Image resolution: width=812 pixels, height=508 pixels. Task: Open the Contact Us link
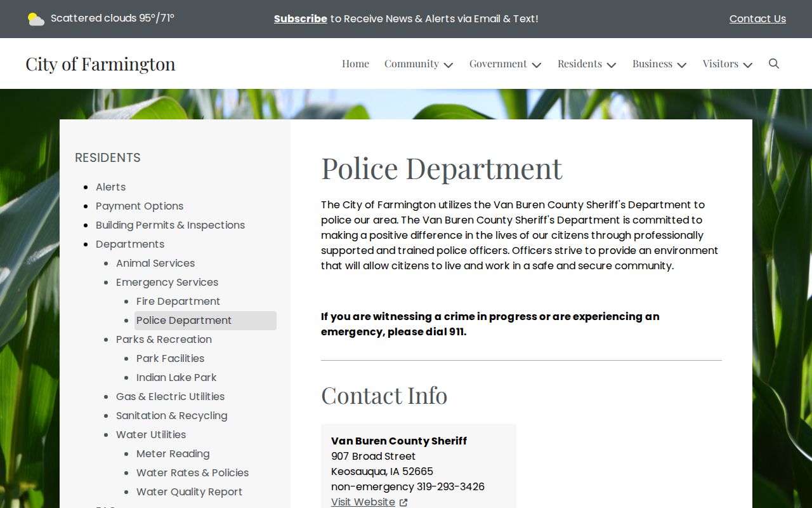757,19
